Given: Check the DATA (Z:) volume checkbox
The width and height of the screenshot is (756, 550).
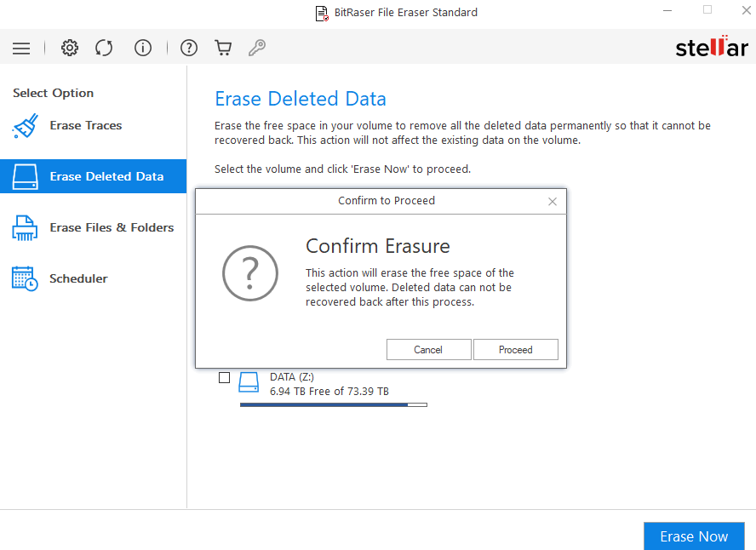Looking at the screenshot, I should [225, 378].
